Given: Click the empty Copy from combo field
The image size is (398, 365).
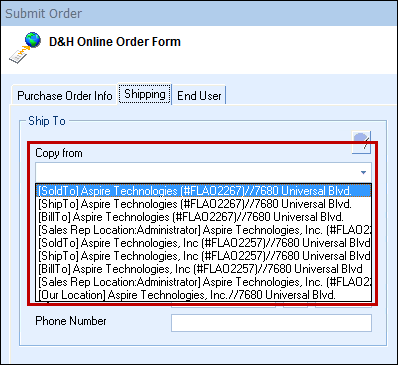Looking at the screenshot, I should pos(203,173).
